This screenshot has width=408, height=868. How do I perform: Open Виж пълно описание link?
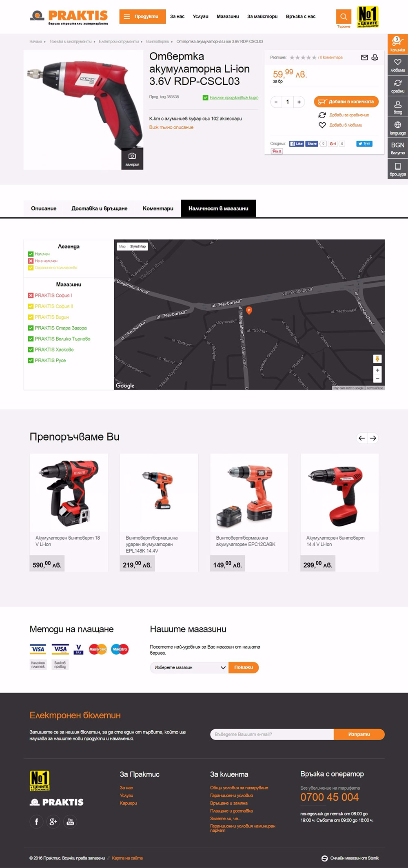click(171, 127)
